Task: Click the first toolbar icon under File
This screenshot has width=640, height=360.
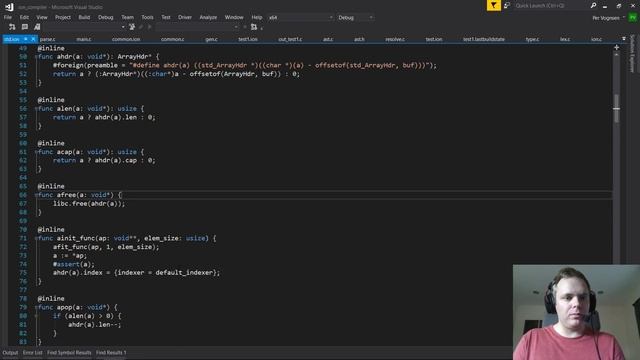Action: (x=12, y=27)
